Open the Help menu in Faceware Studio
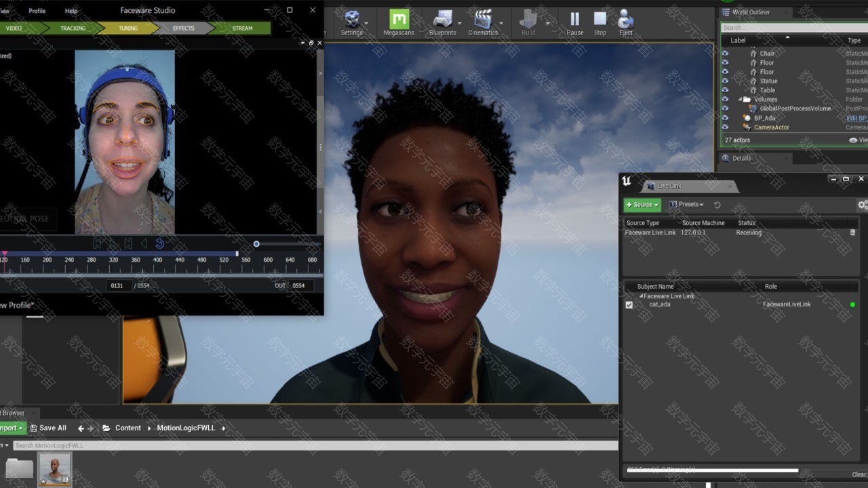This screenshot has height=488, width=868. point(71,11)
